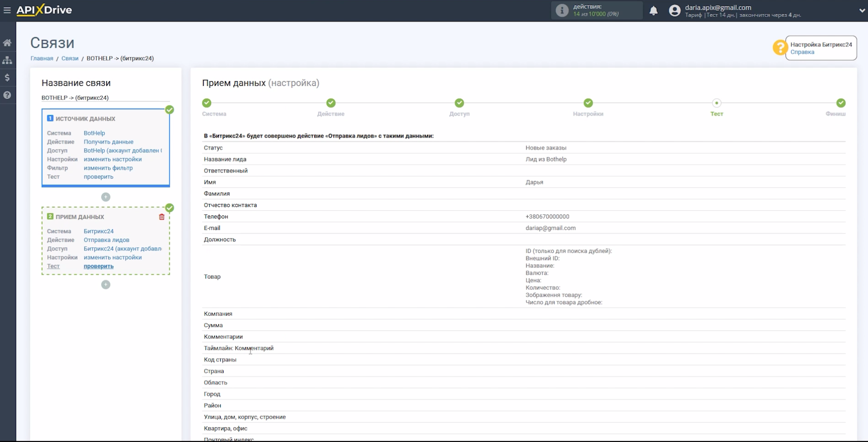
Task: Click the ApiX-Drive logo
Action: click(44, 10)
